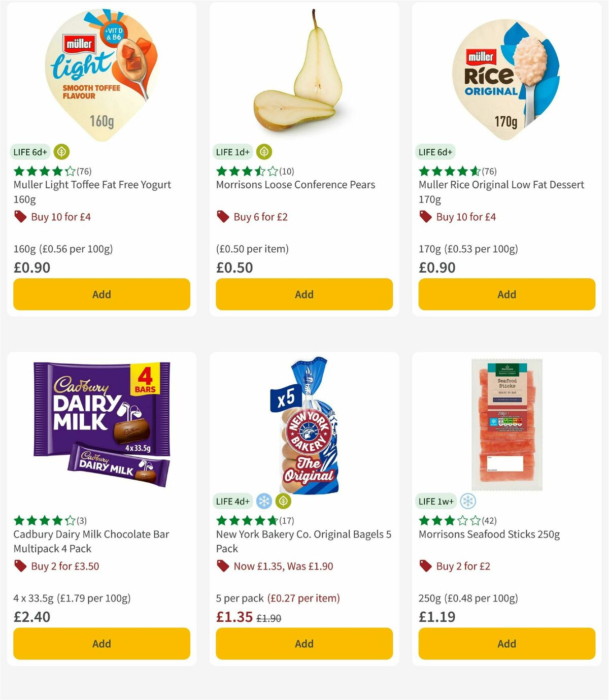Click the tag icon beside Buy 2 for £3.50
The height and width of the screenshot is (700, 609).
pos(20,566)
